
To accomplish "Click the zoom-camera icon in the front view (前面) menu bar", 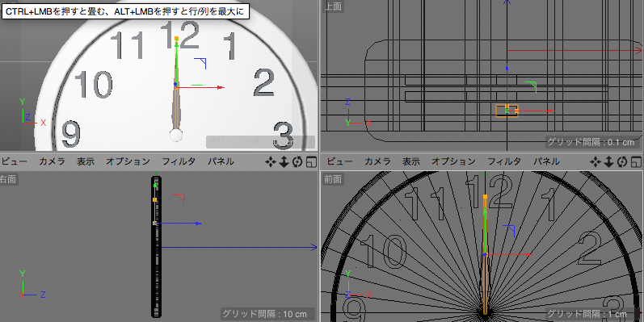I will point(608,162).
